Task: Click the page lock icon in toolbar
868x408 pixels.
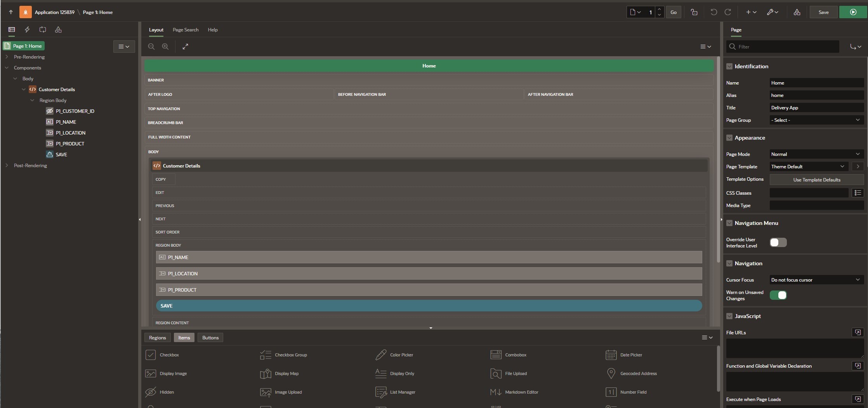Action: point(694,12)
